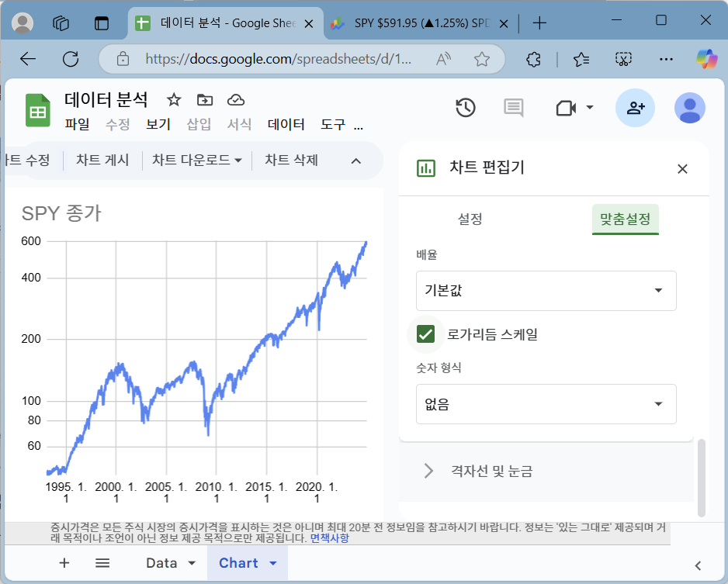Open browser settings and more menu
The image size is (728, 584).
pos(666,59)
